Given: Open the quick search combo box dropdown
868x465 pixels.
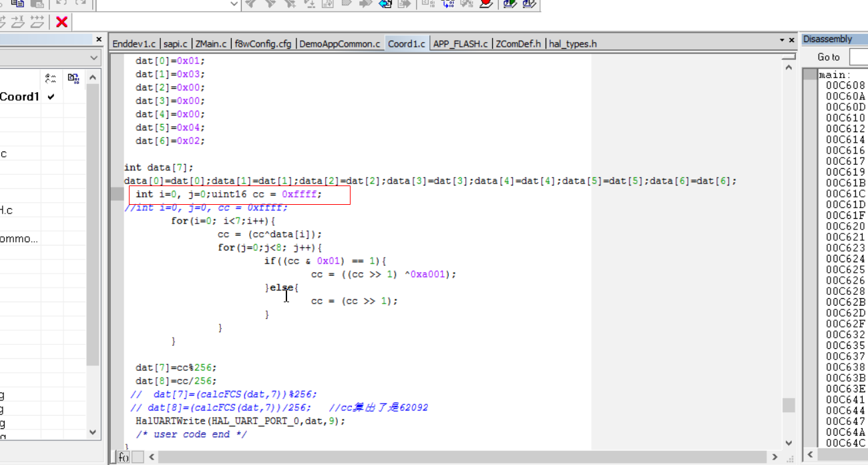Looking at the screenshot, I should [234, 4].
